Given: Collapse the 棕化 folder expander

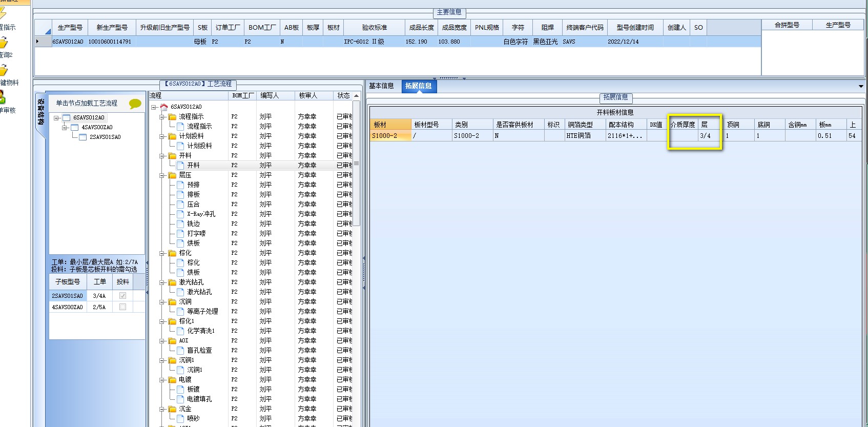Looking at the screenshot, I should click(x=162, y=253).
